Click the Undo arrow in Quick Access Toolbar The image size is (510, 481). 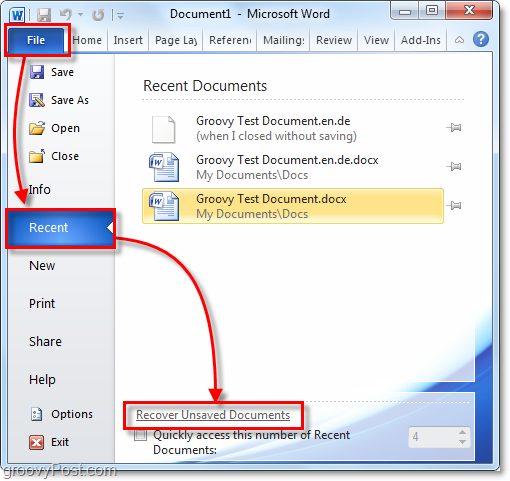[x=66, y=15]
